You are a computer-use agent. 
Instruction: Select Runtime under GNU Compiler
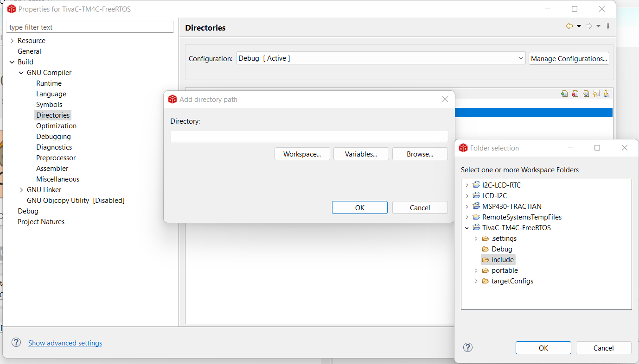49,83
